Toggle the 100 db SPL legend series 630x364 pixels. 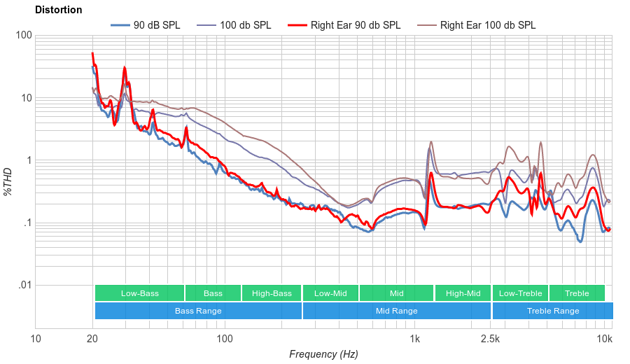tap(245, 25)
